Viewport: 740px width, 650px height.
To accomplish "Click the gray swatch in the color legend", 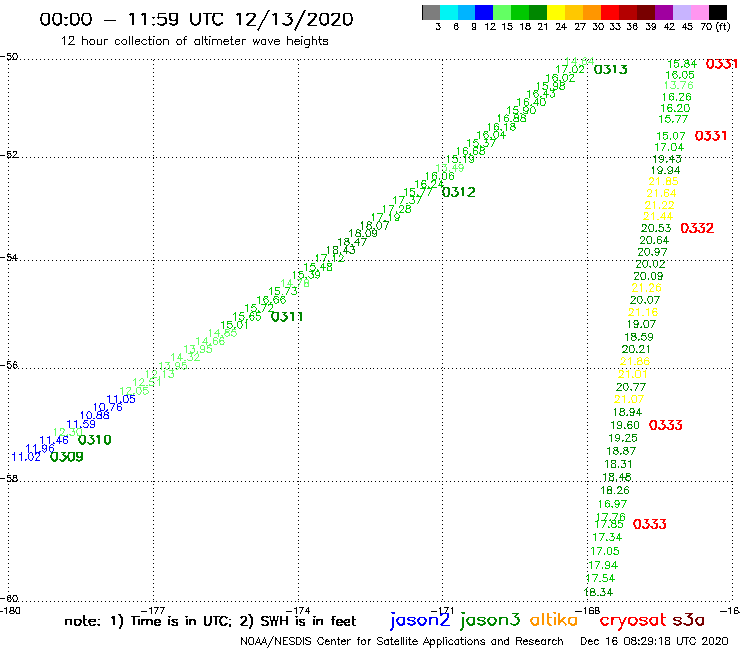I will pos(431,13).
